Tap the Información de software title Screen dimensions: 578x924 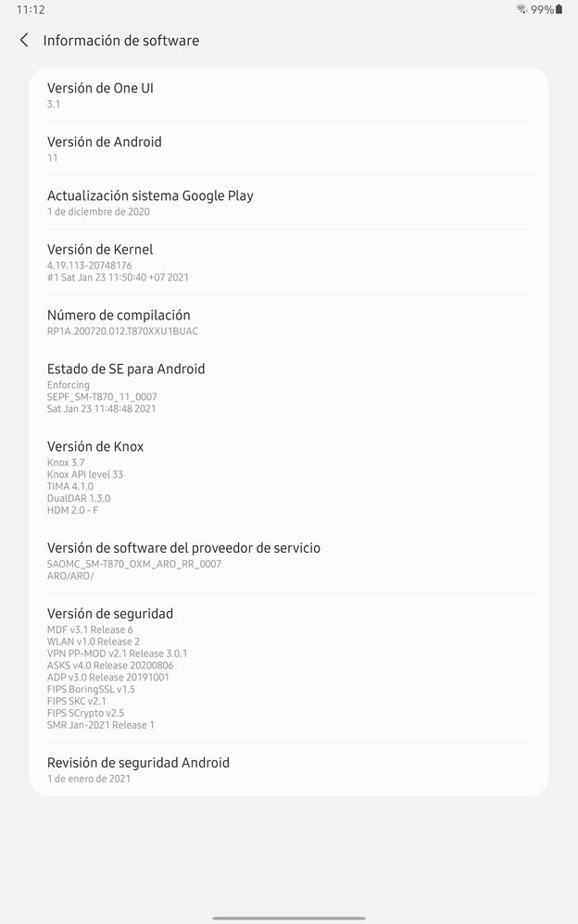(121, 41)
